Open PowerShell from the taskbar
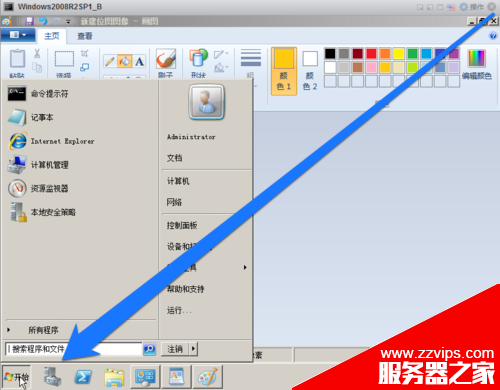The height and width of the screenshot is (390, 500). point(83,377)
